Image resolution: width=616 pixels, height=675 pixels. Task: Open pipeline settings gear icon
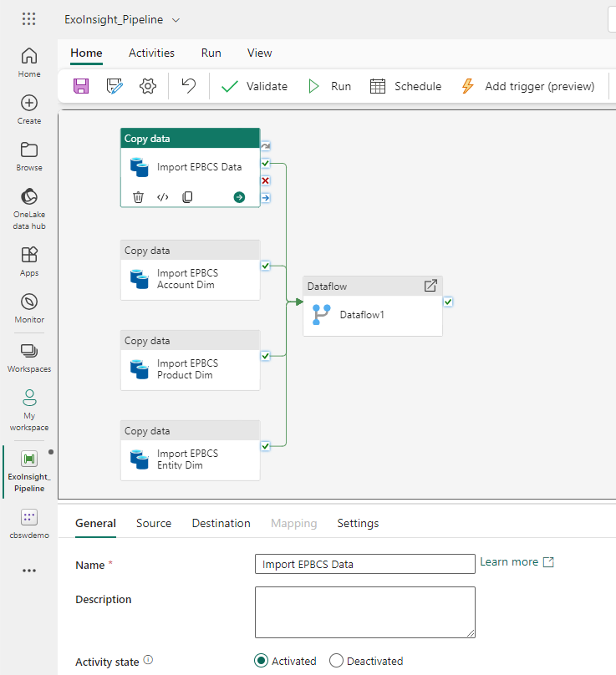click(148, 86)
